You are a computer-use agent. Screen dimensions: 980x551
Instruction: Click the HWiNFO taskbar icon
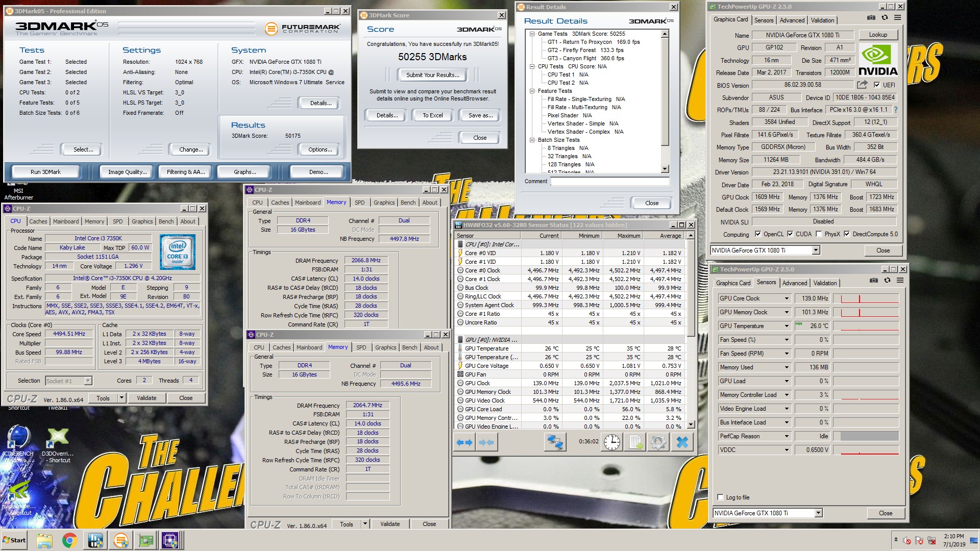[95, 540]
